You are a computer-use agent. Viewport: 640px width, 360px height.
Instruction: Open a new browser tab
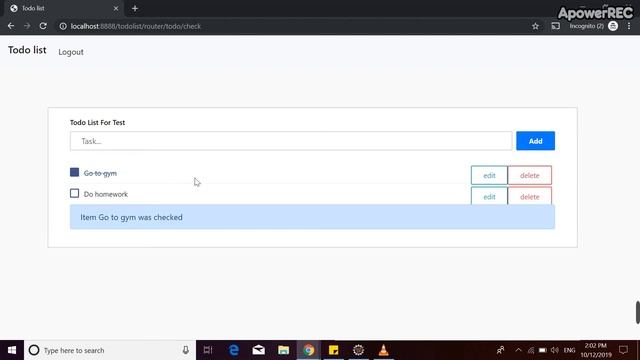pos(135,8)
